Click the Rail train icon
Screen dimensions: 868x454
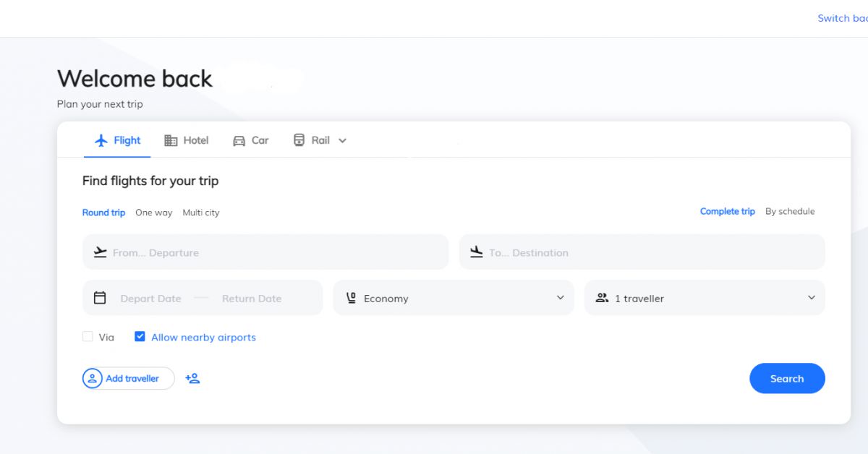(x=299, y=140)
